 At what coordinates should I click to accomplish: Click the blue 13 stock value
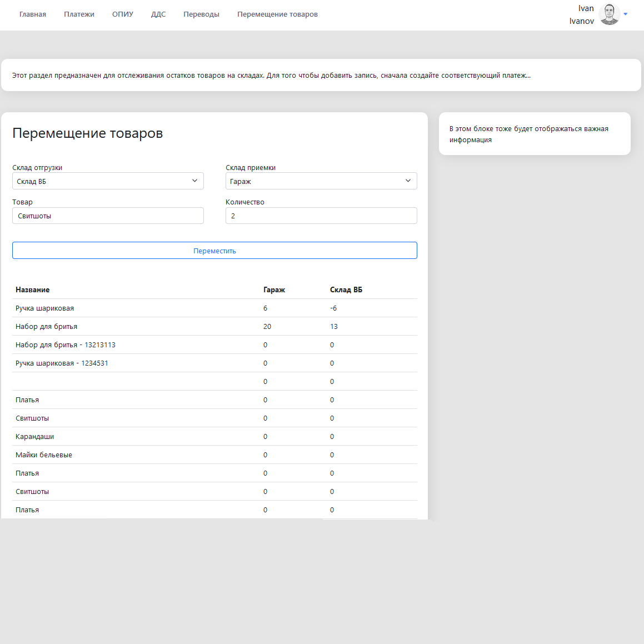pyautogui.click(x=334, y=327)
